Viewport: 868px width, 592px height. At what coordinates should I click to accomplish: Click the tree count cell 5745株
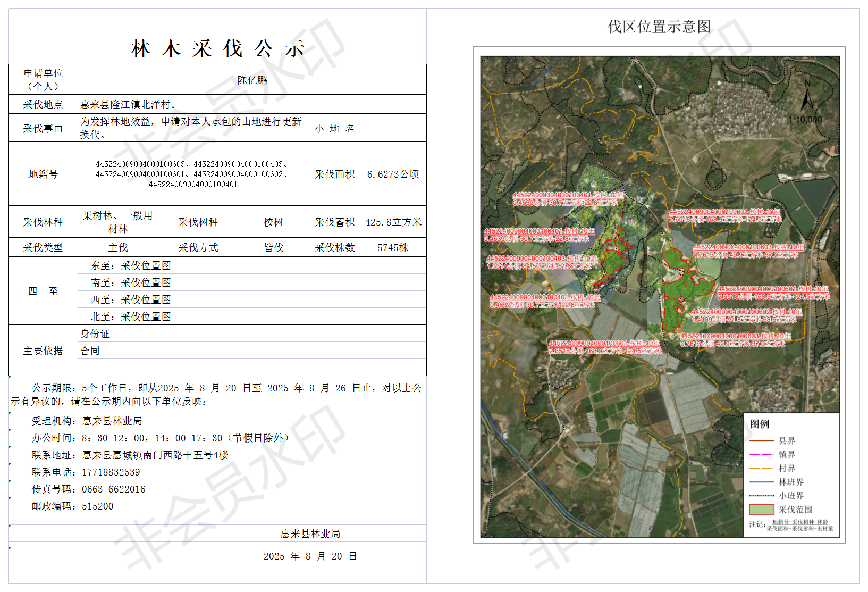pos(393,248)
